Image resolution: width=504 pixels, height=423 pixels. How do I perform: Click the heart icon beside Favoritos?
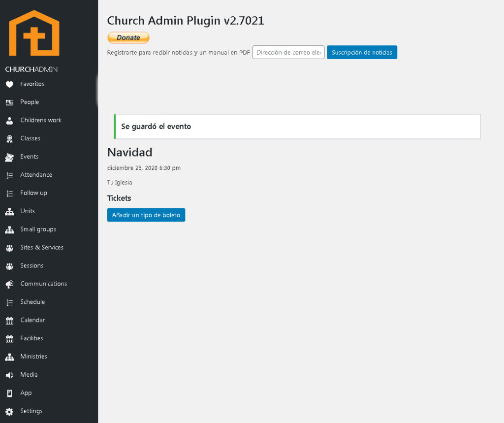point(9,84)
